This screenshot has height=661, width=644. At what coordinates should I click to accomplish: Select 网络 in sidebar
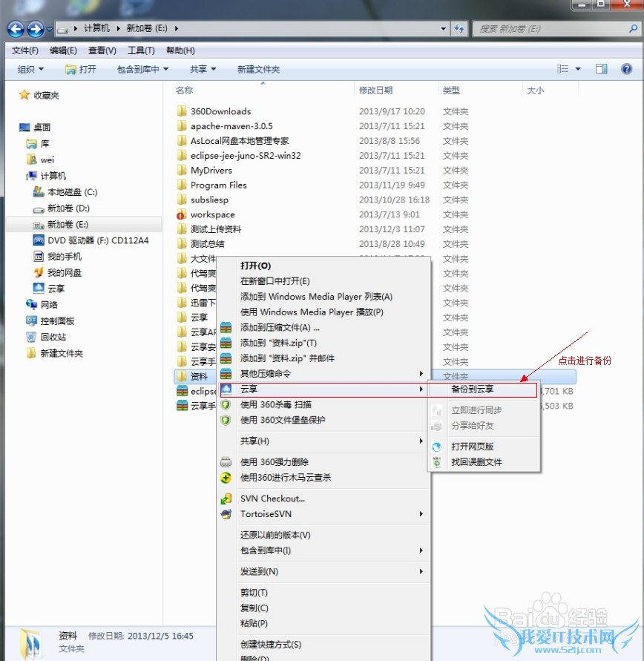click(42, 304)
